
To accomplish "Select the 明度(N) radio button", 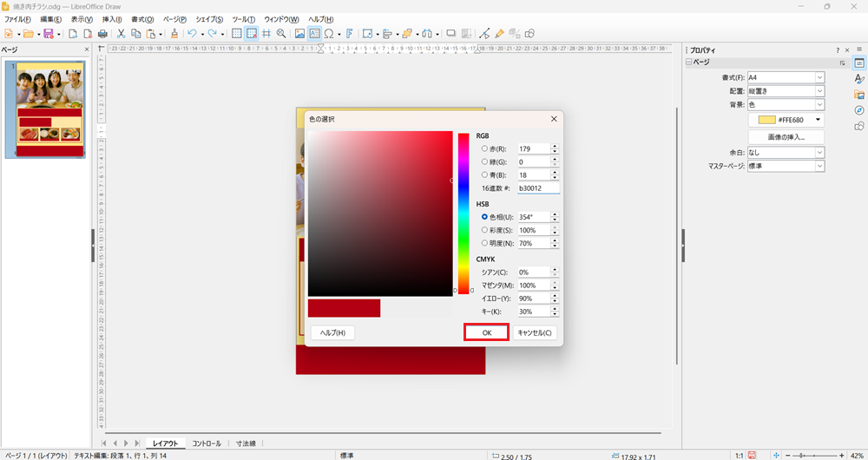I will point(484,243).
